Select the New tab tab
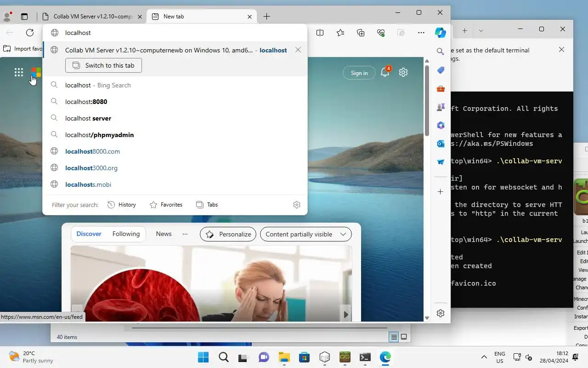 tap(202, 17)
